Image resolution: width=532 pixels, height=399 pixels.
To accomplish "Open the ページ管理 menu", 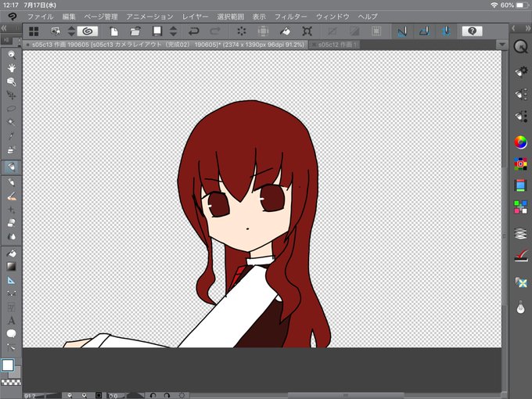I will [x=101, y=16].
